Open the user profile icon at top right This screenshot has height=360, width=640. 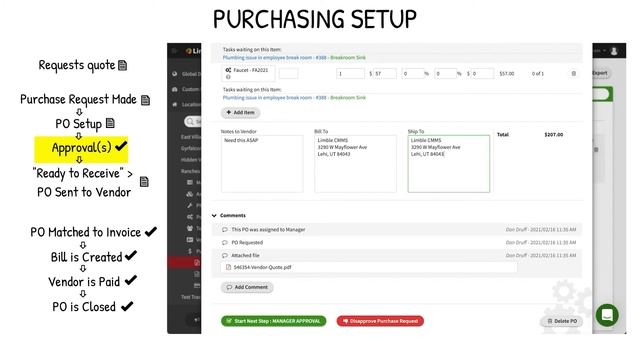614,51
